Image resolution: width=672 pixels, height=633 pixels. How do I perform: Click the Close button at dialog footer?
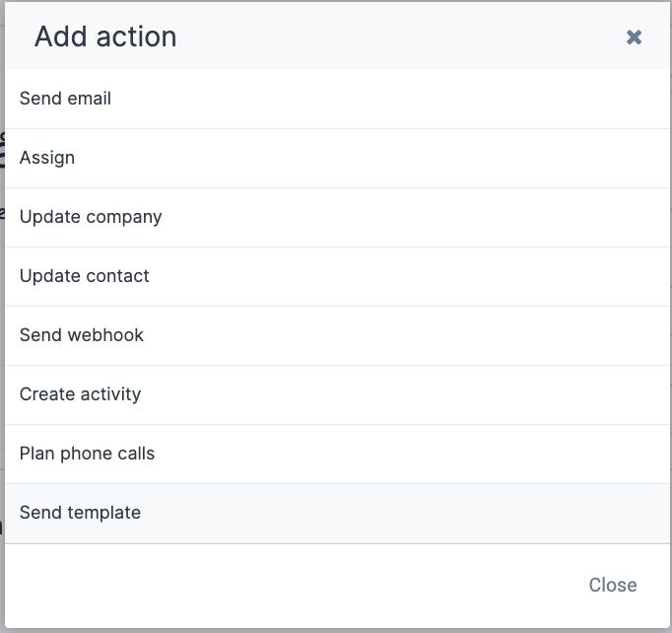point(613,585)
